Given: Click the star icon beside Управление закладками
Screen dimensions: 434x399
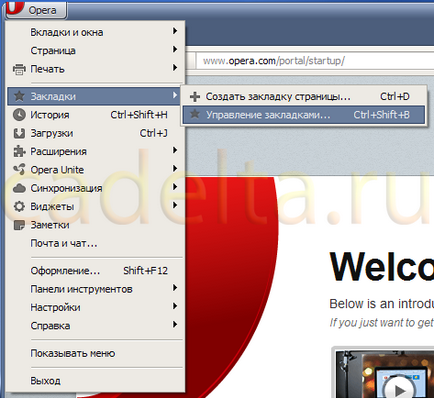Looking at the screenshot, I should (x=195, y=115).
